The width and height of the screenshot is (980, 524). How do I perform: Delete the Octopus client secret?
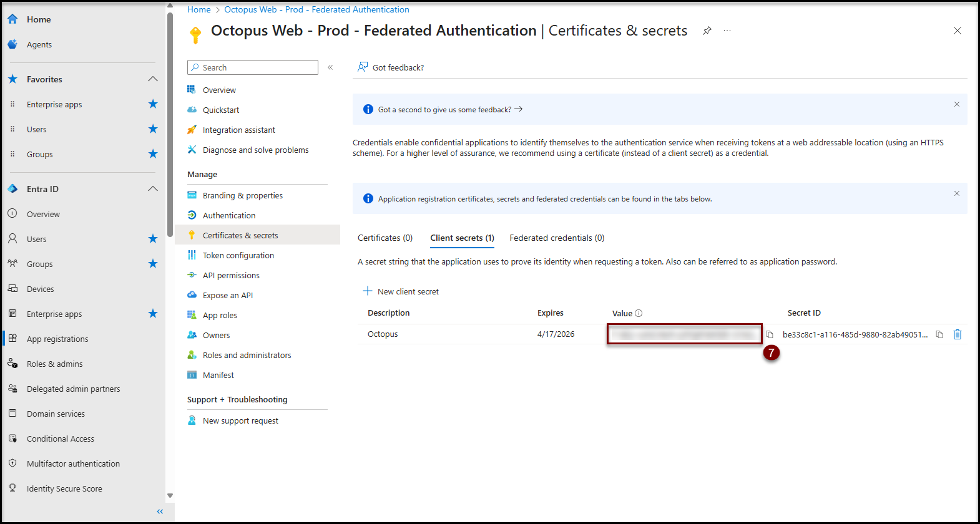958,334
